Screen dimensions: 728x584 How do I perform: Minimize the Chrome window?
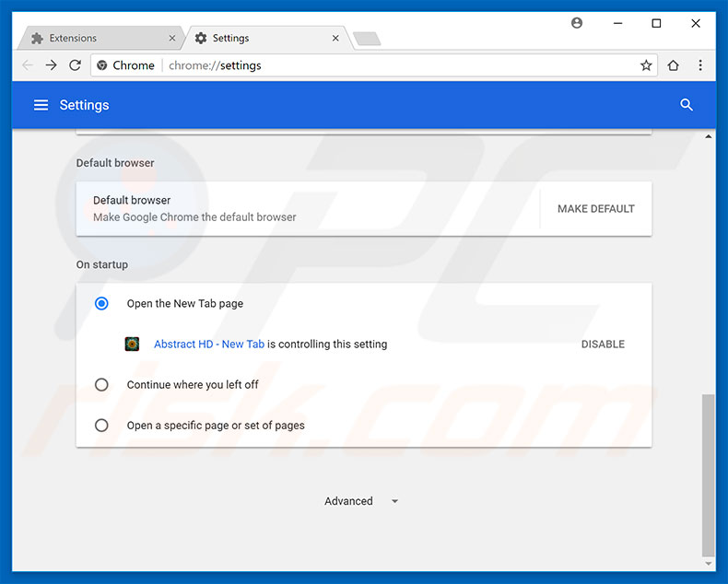click(x=617, y=23)
